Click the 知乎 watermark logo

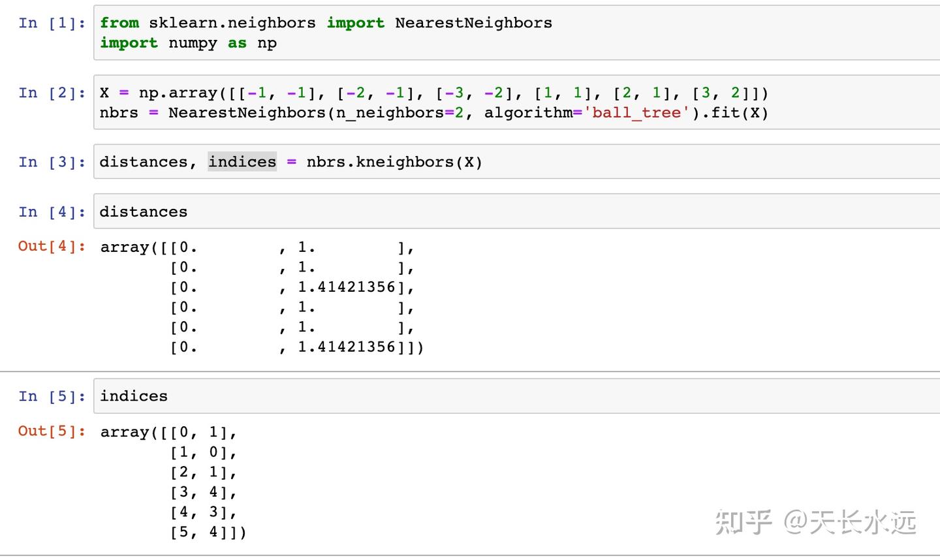(x=744, y=522)
